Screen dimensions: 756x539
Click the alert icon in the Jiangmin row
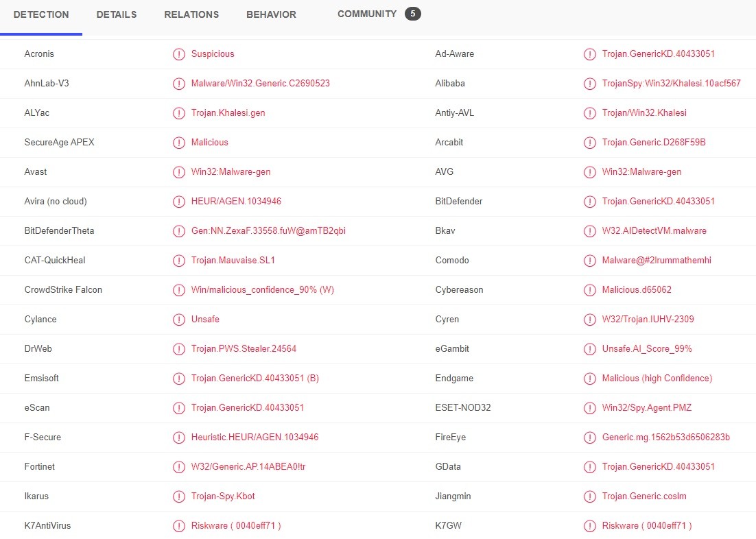pyautogui.click(x=590, y=496)
